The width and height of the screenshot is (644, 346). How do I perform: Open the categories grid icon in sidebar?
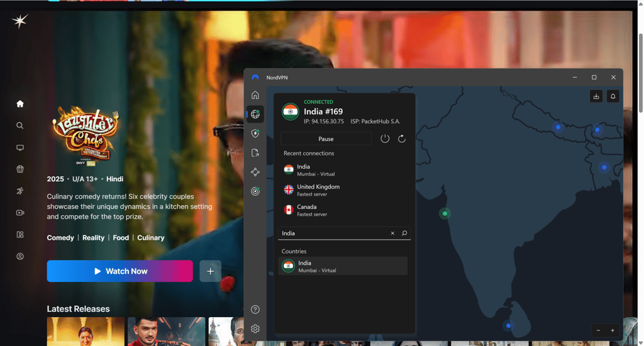tap(19, 234)
